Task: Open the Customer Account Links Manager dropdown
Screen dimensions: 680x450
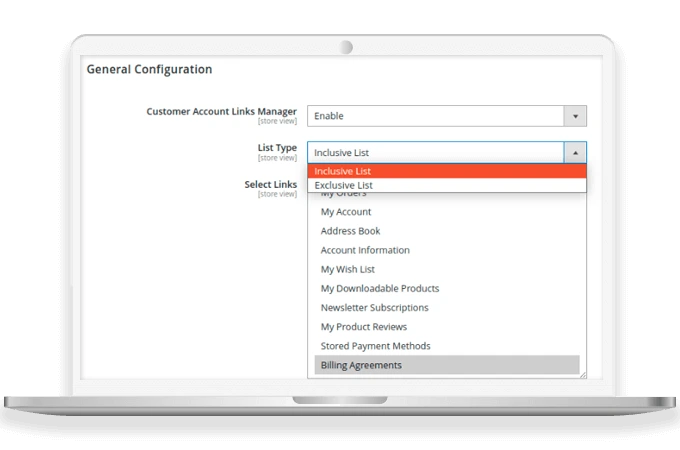Action: point(435,116)
